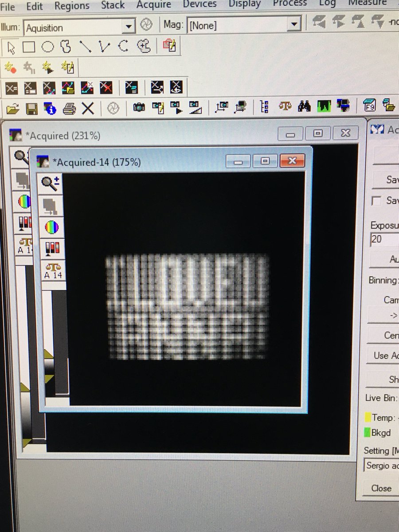Image resolution: width=399 pixels, height=532 pixels.
Task: Click the balance scales calibrate icon in toolbar
Action: click(285, 106)
